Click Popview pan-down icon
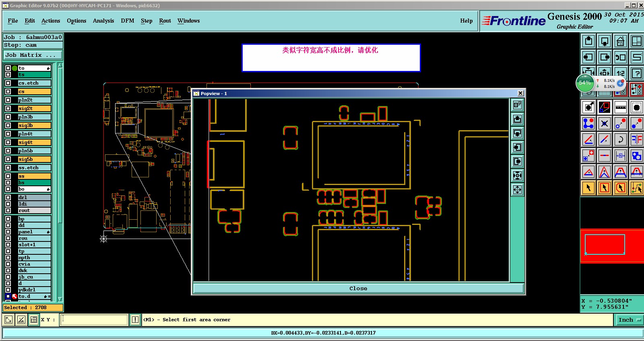This screenshot has width=644, height=341. click(517, 133)
